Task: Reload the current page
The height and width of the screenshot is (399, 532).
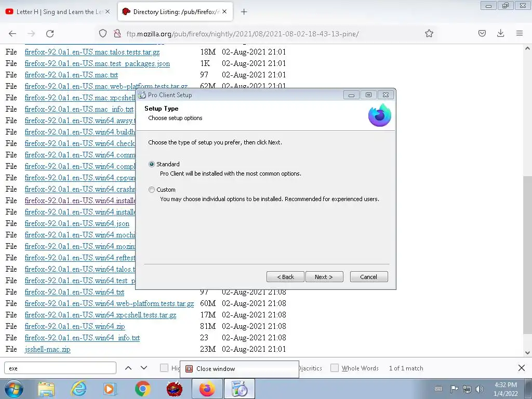Action: coord(50,33)
